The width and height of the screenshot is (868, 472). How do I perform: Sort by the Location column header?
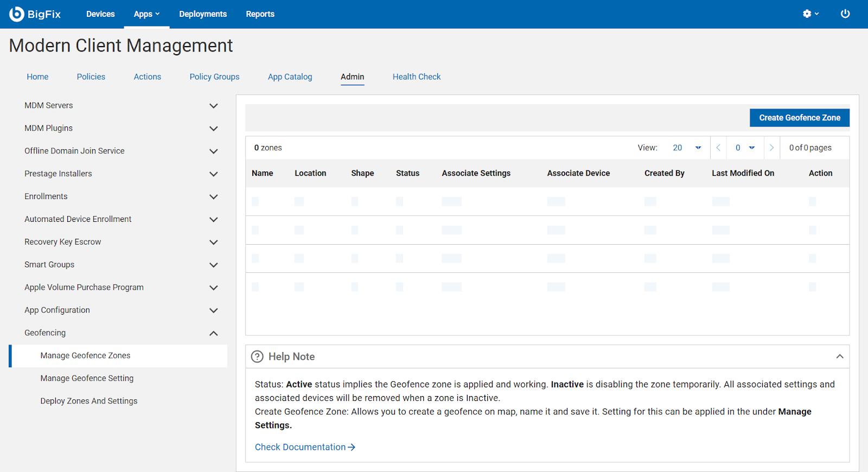coord(310,173)
